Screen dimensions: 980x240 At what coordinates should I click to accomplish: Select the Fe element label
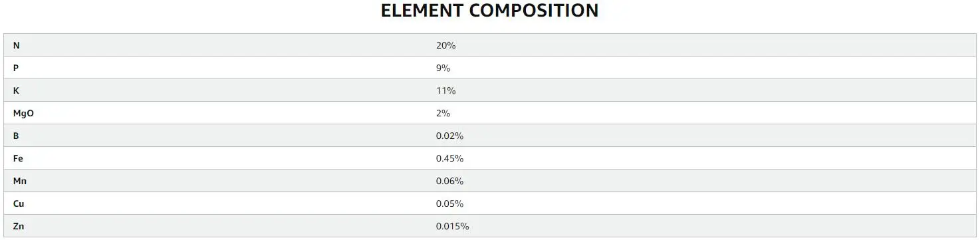coord(18,158)
